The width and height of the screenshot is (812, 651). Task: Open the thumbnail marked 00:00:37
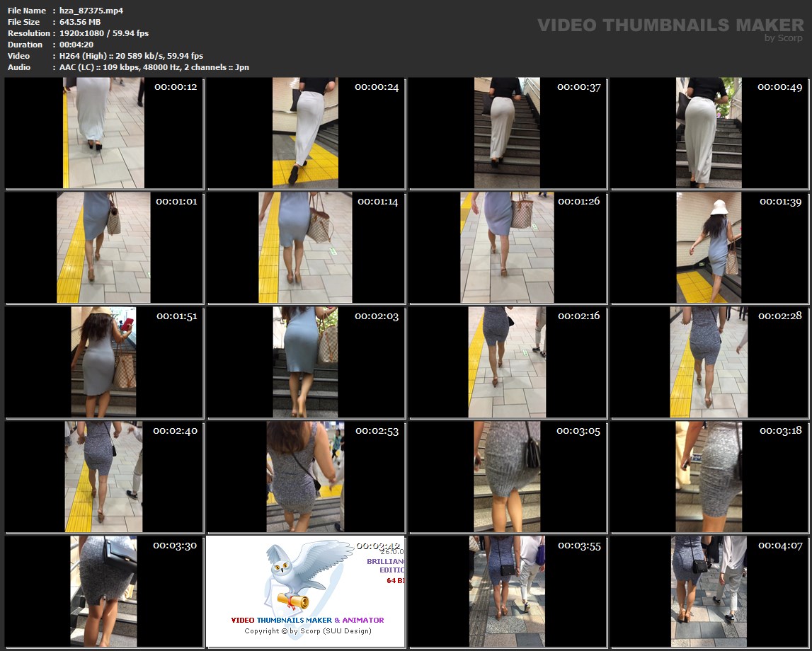coord(508,133)
